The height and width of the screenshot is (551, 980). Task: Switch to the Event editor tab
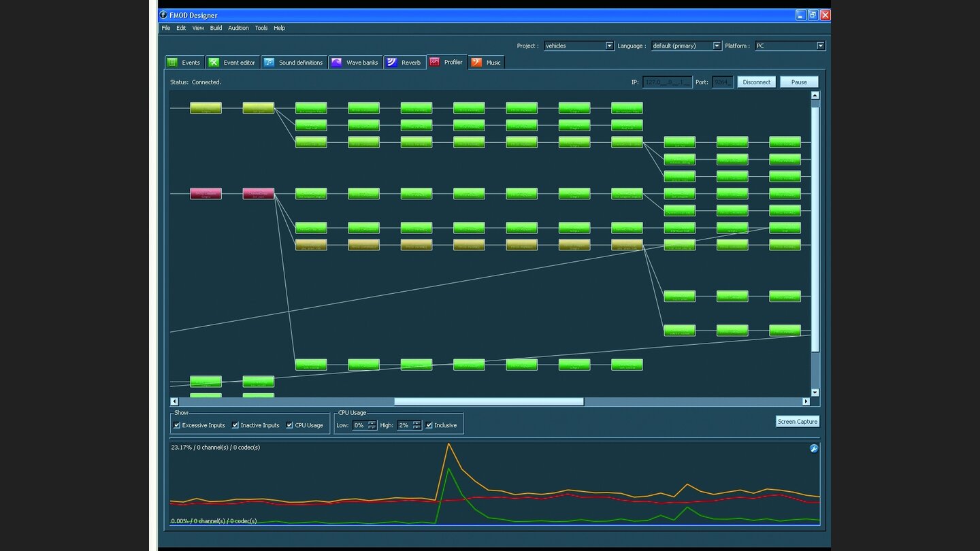pyautogui.click(x=232, y=63)
